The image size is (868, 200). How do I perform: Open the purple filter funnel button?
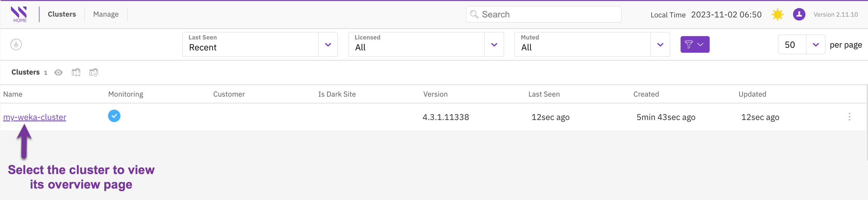694,45
